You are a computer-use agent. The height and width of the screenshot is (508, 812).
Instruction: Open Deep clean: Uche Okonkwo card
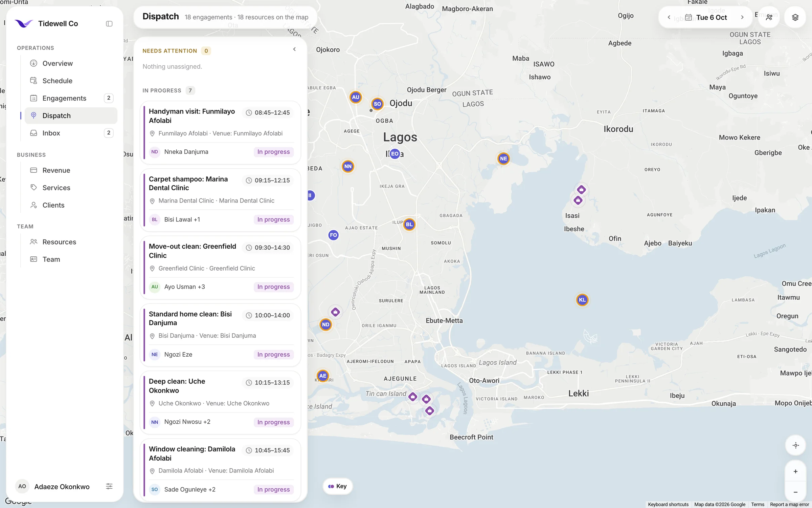click(220, 403)
